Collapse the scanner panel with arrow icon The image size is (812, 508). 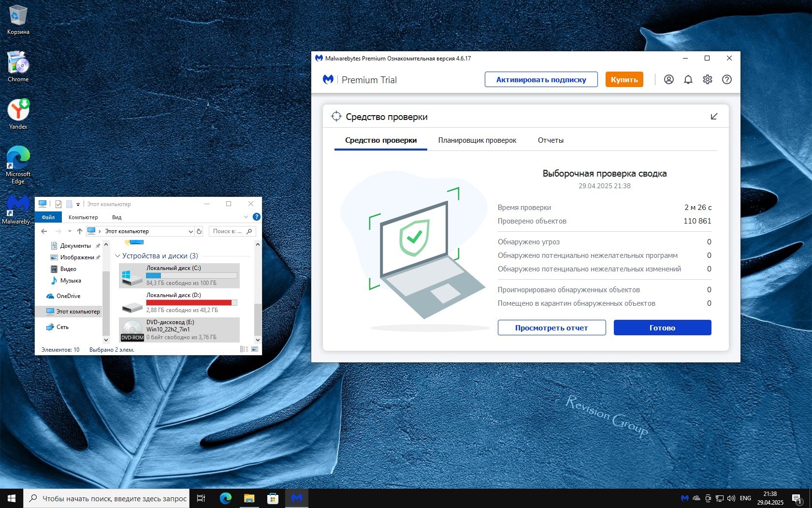click(714, 117)
